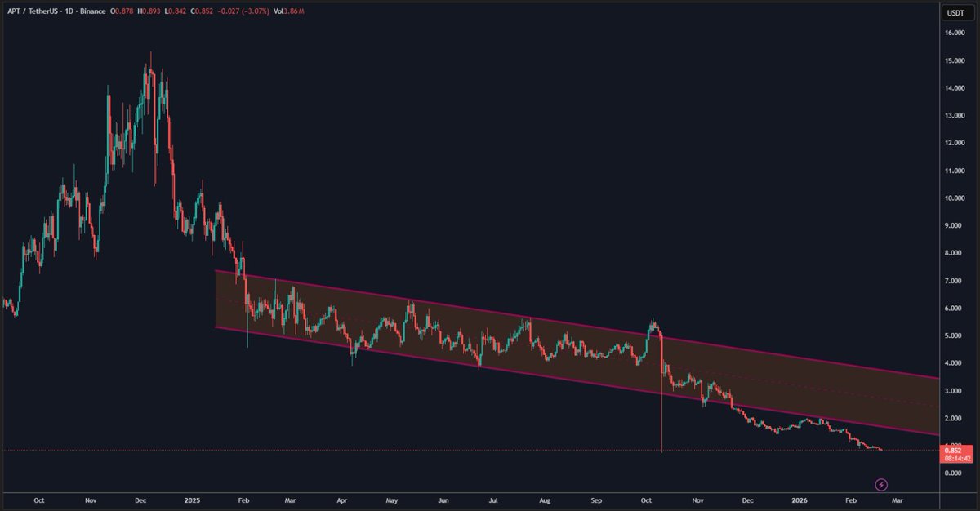
Task: Click the 2026 year label on time axis
Action: pyautogui.click(x=800, y=499)
